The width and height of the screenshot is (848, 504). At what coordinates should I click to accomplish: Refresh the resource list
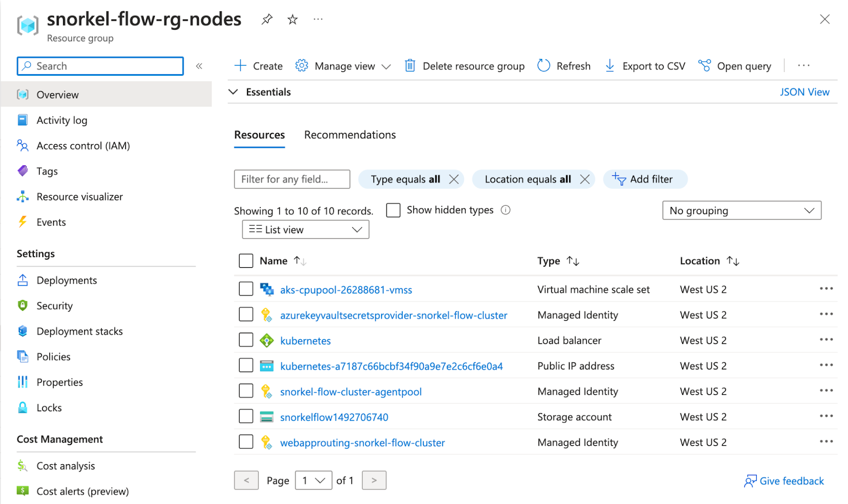(x=564, y=66)
